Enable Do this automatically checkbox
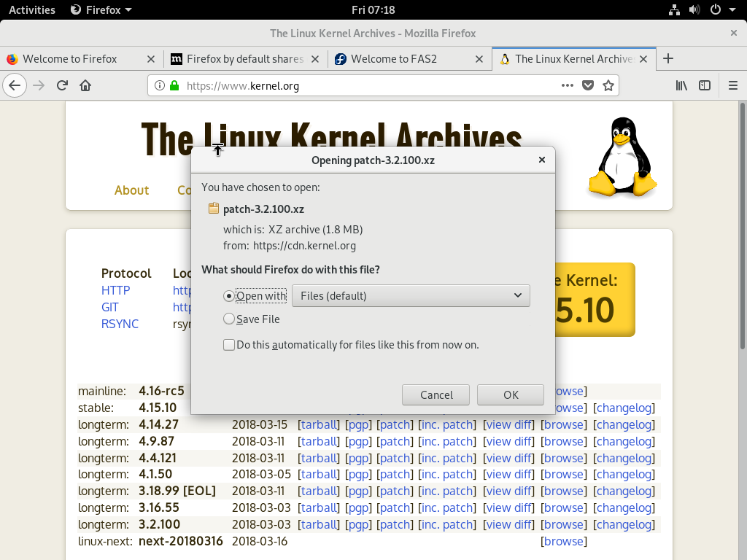 click(228, 345)
